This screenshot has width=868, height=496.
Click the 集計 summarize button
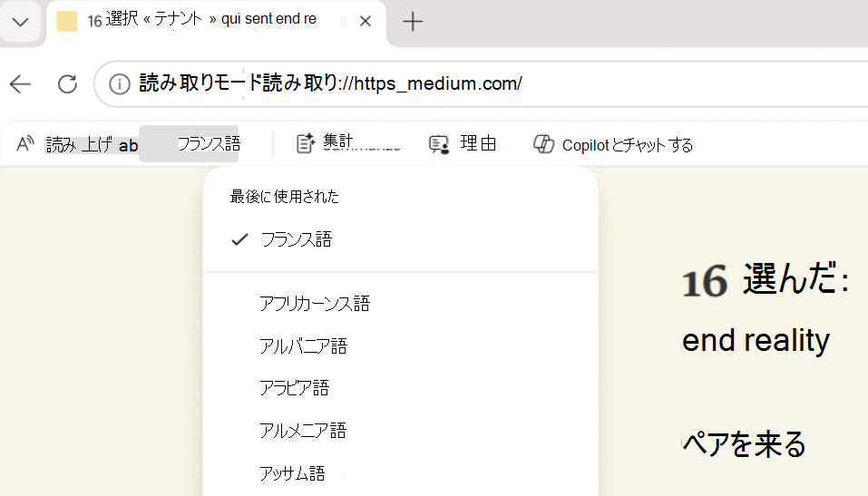348,144
